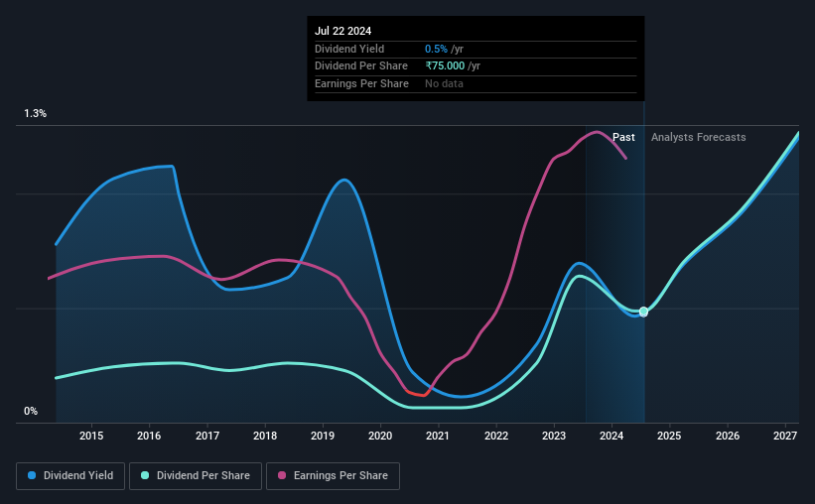Click the No data earnings value in tooltip

(x=444, y=83)
